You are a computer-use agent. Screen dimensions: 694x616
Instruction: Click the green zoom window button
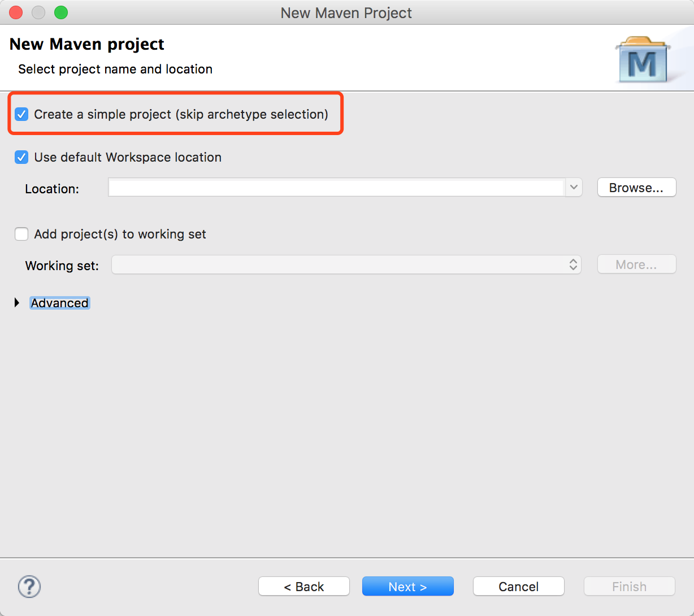[x=61, y=12]
